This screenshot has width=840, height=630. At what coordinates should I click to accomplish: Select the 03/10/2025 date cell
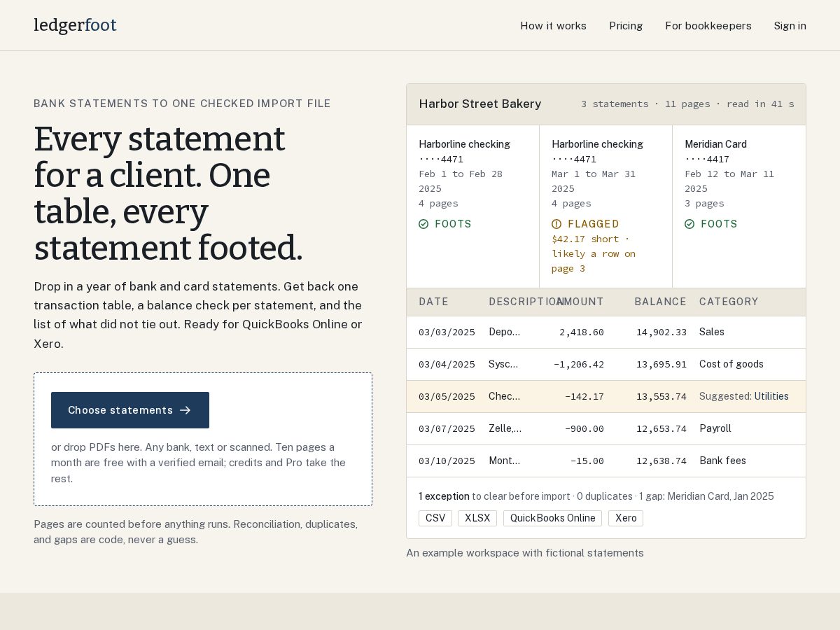447,461
